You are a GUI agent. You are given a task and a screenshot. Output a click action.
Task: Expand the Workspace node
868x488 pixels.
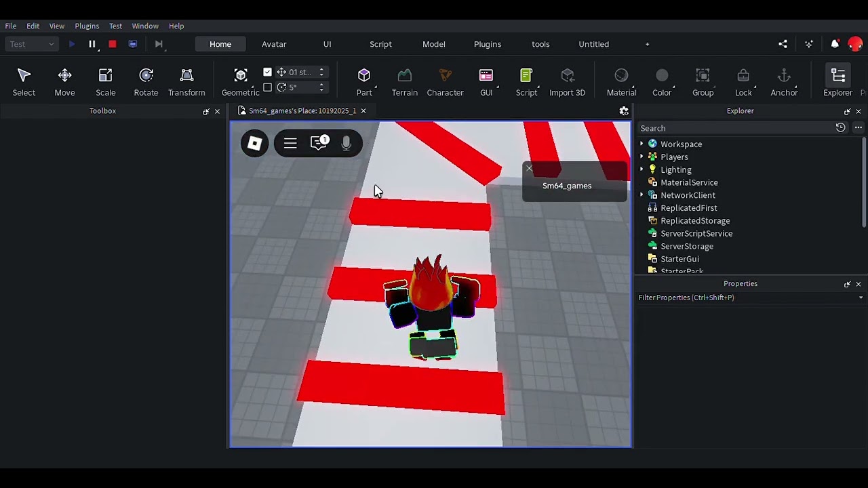tap(642, 144)
